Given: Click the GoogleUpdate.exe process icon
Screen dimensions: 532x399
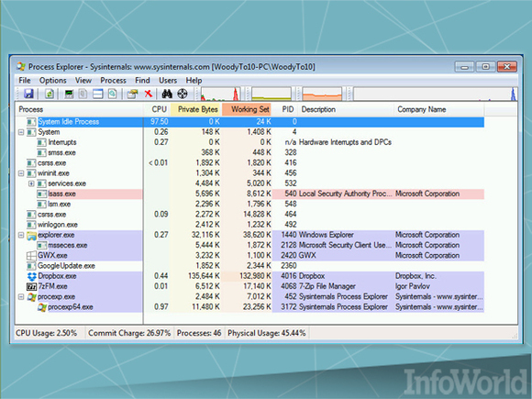Looking at the screenshot, I should point(31,266).
